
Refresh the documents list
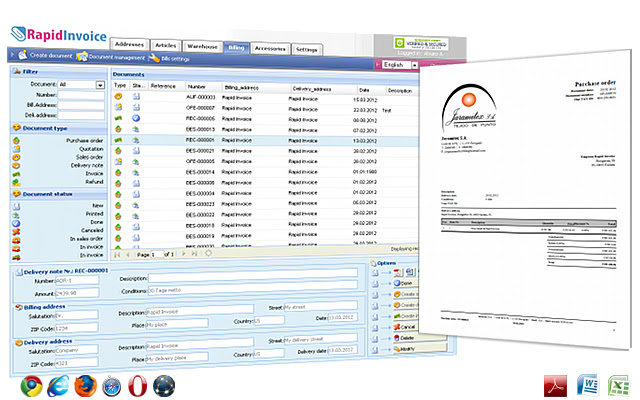208,253
